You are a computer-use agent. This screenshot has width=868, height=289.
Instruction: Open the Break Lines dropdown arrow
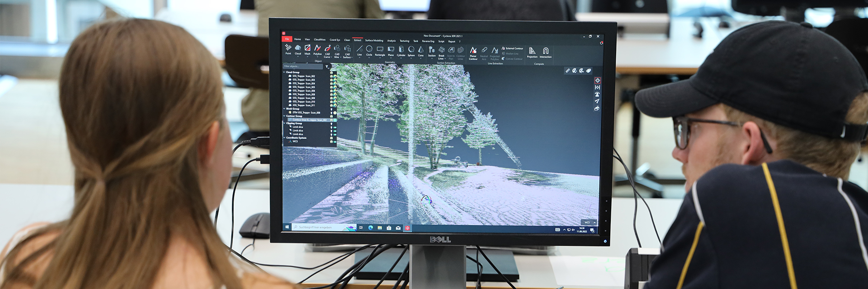point(445,59)
